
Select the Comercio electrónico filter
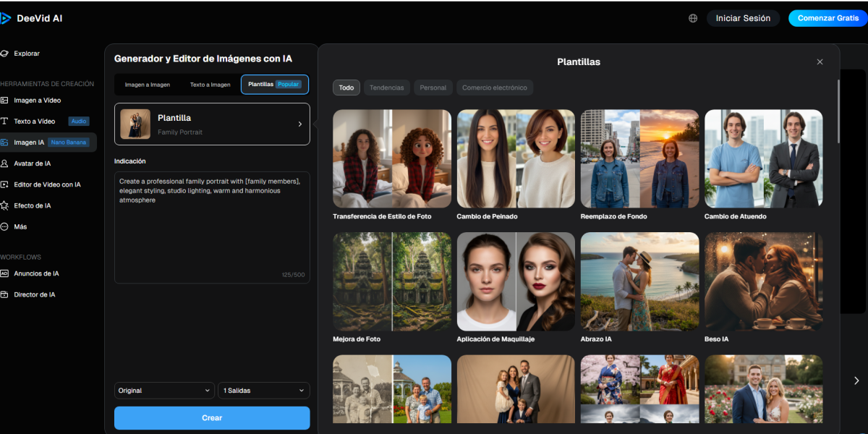[x=495, y=88]
